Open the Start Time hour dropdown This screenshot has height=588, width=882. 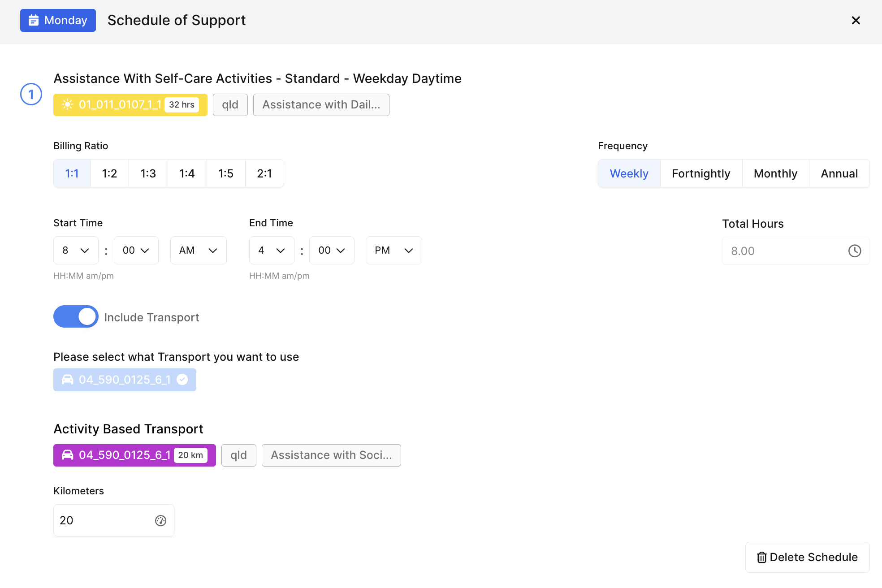tap(76, 250)
